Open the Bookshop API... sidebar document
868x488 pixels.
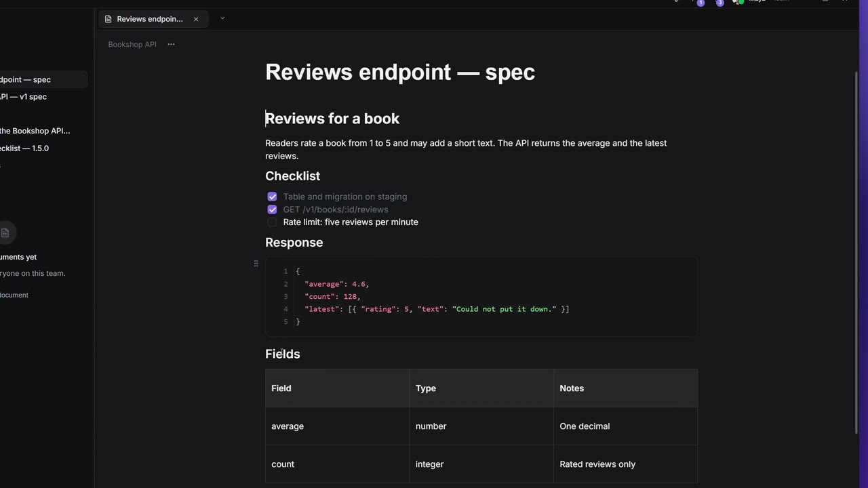[x=35, y=131]
